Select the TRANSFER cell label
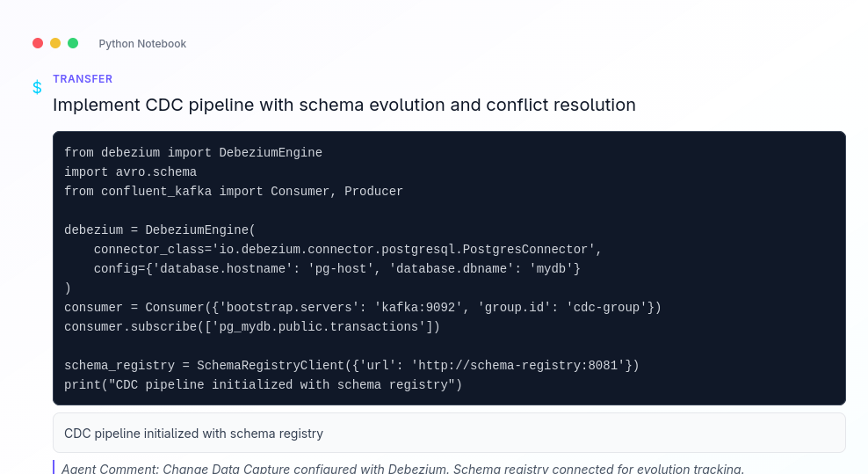The height and width of the screenshot is (474, 868). coord(83,79)
